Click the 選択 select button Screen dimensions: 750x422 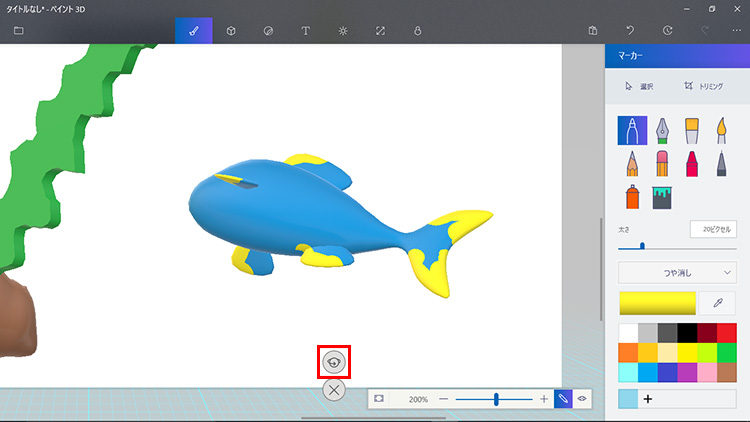[639, 86]
